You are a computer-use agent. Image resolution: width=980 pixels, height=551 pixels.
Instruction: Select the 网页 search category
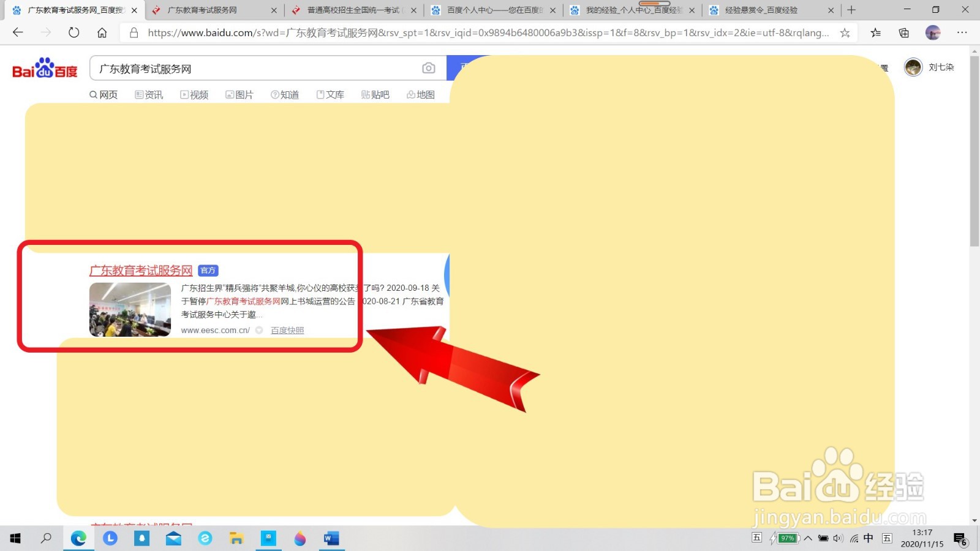pos(104,95)
